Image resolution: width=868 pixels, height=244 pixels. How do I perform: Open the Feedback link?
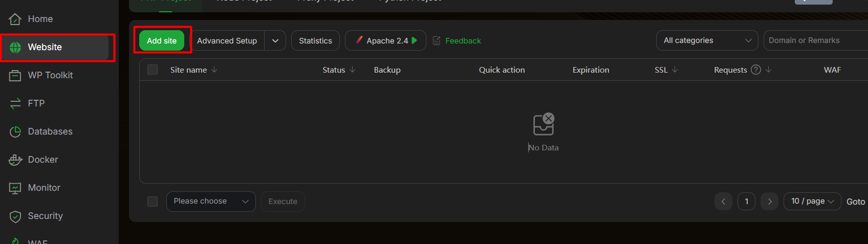(x=463, y=41)
